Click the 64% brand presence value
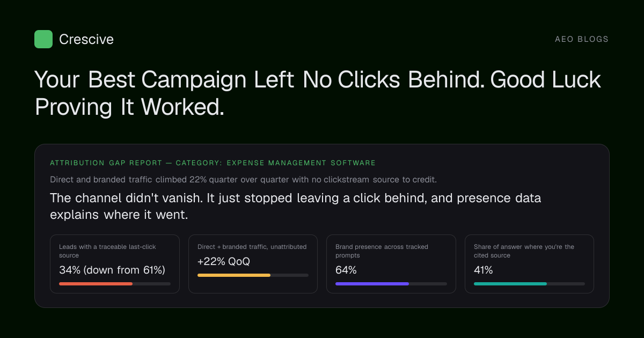The height and width of the screenshot is (338, 644). (x=346, y=270)
